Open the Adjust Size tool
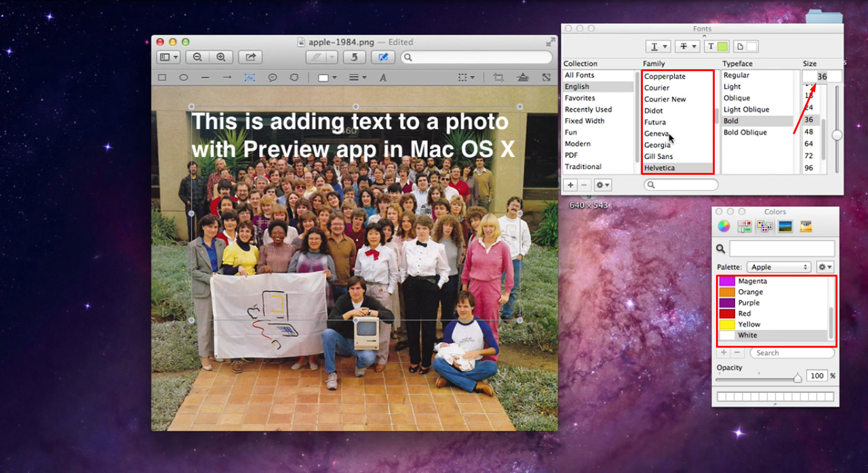Viewport: 868px width, 473px height. (546, 78)
